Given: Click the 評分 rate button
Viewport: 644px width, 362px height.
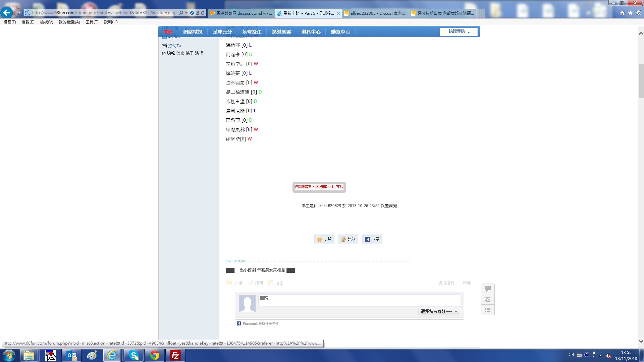Looking at the screenshot, I should (x=348, y=239).
